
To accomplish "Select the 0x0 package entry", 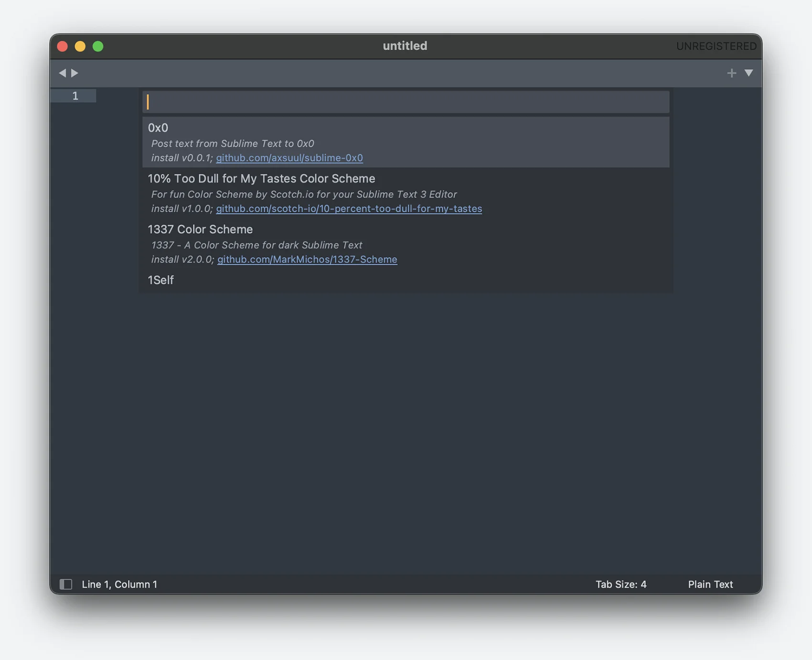I will 406,142.
